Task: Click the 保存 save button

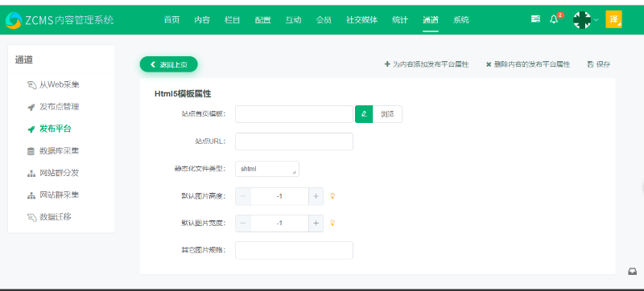Action: coord(599,64)
